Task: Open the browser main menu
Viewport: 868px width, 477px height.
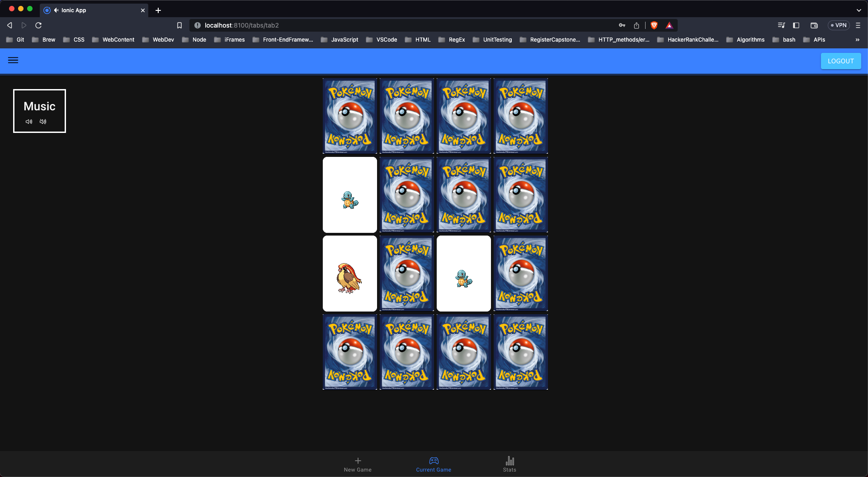Action: (858, 25)
